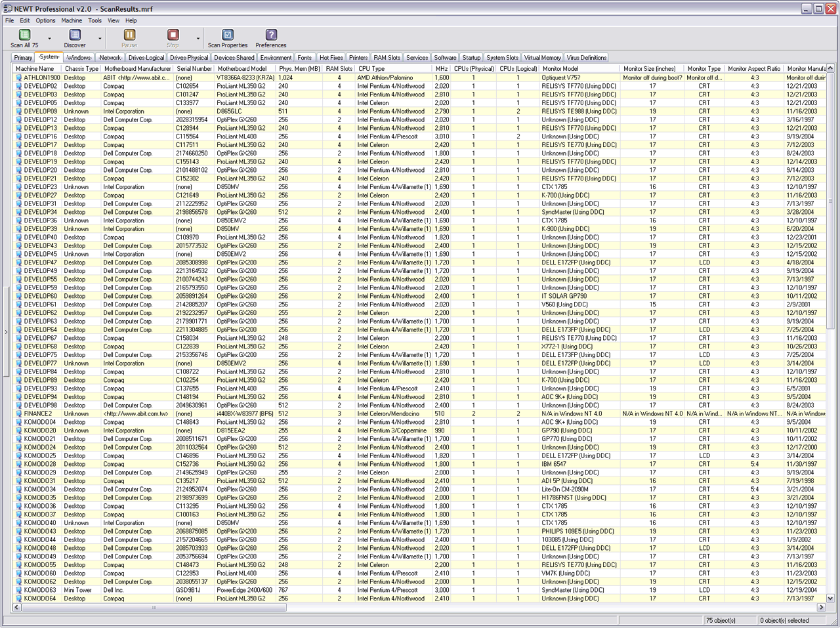Click the Scan All 75 toolbar icon
The image size is (840, 630).
tap(24, 35)
